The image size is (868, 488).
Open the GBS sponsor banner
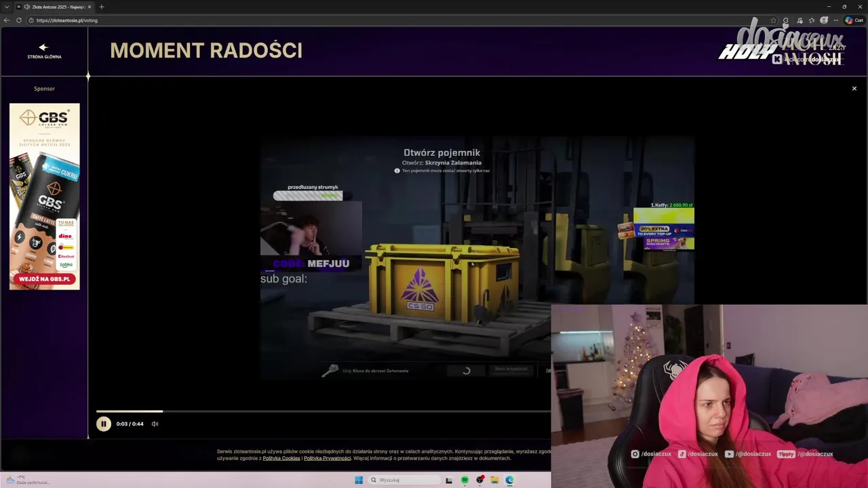(44, 197)
